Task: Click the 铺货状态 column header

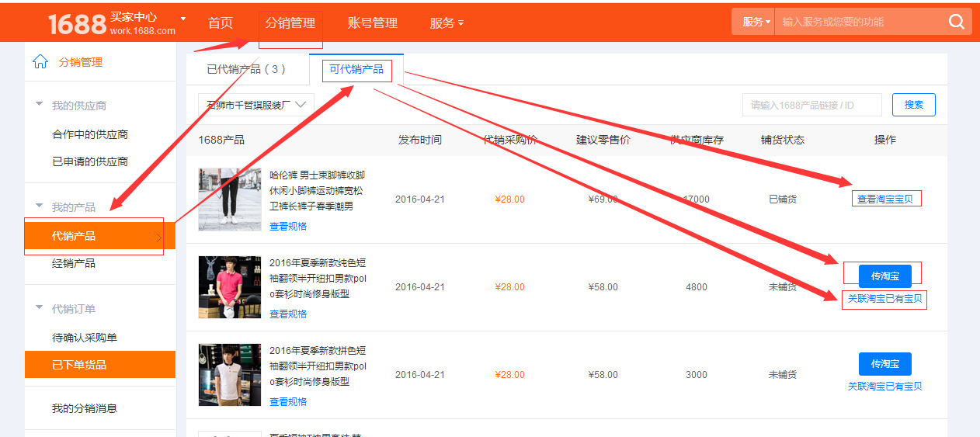Action: (783, 140)
